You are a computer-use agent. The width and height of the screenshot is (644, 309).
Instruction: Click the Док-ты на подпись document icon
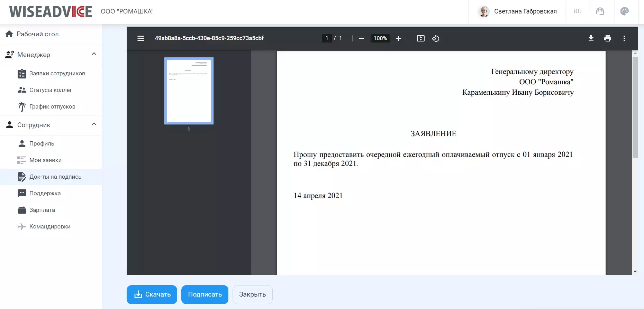(22, 177)
